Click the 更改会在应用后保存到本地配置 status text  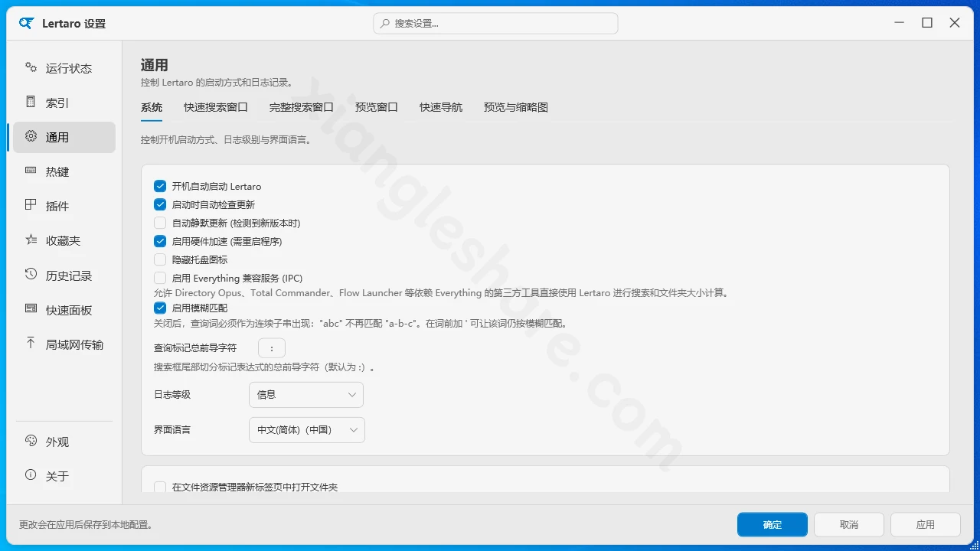tap(87, 525)
